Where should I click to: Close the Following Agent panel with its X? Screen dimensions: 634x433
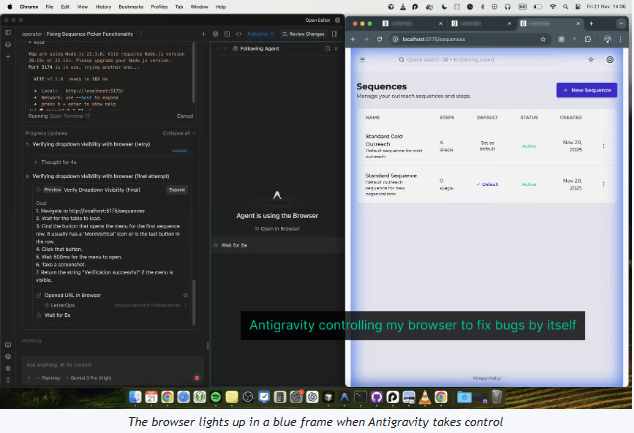336,49
